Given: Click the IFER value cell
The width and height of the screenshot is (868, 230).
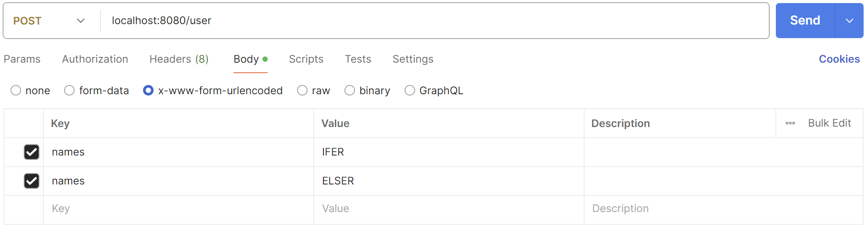Looking at the screenshot, I should (x=448, y=152).
